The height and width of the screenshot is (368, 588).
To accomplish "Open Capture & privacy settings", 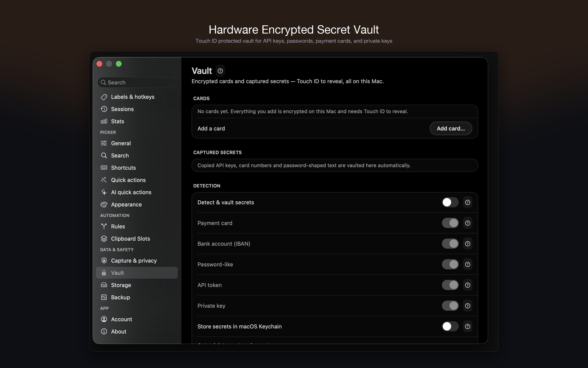I will coord(137,260).
